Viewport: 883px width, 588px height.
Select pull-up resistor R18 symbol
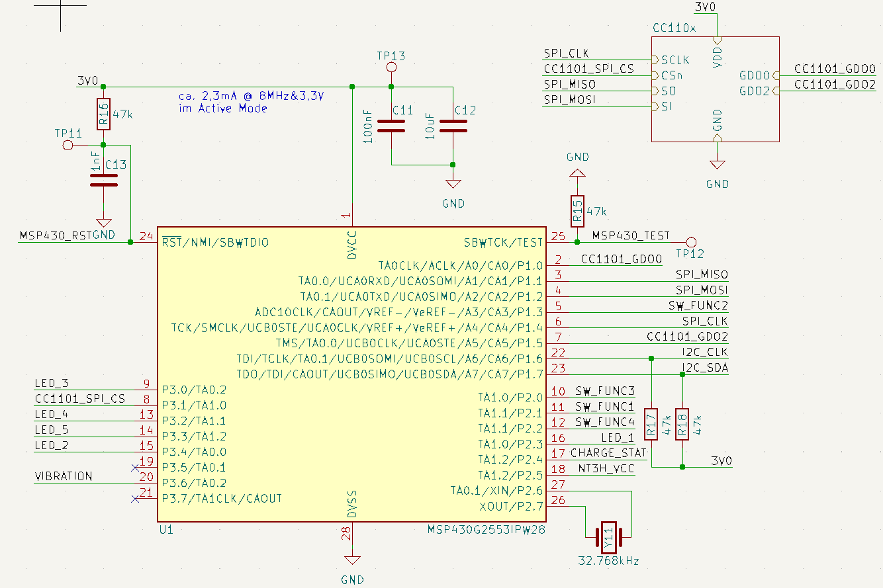coord(682,424)
